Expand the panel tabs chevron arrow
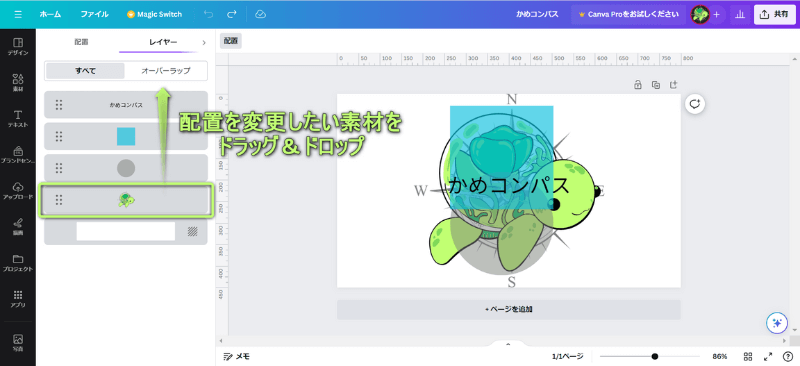800x366 pixels. pos(204,42)
